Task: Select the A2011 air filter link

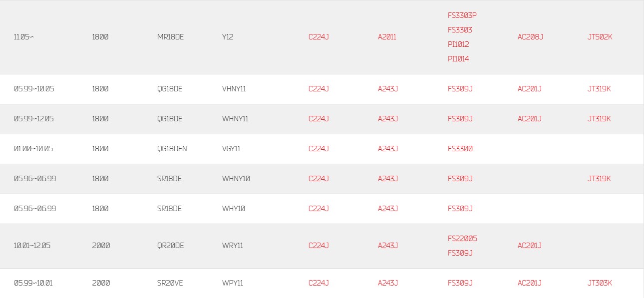Action: [387, 36]
